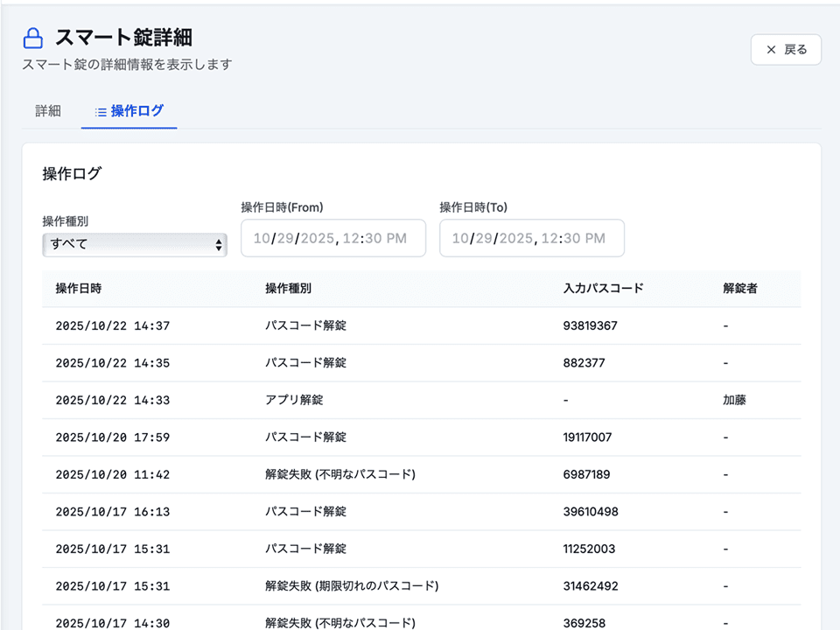Select the 解錠失敗 (期限切れのパスコード) entry
This screenshot has height=630, width=840.
point(351,586)
